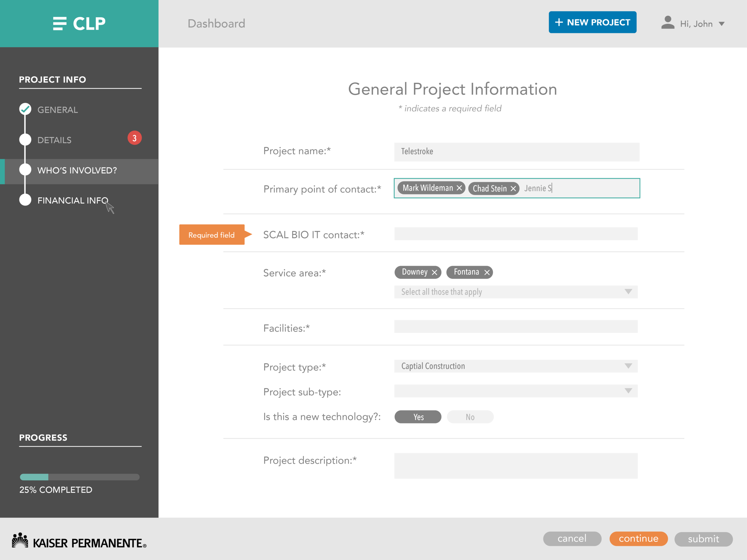Click the Facilities input field

coord(516,326)
